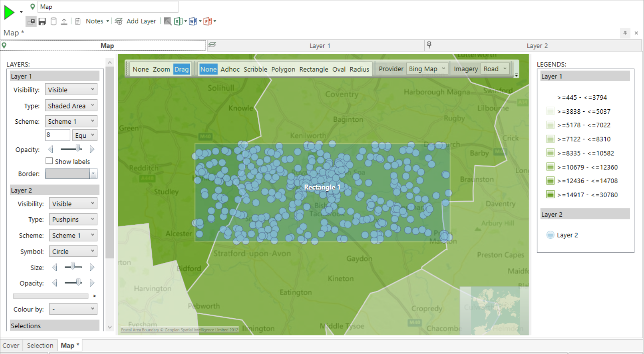Export the map to PowerPoint
The height and width of the screenshot is (354, 644).
pyautogui.click(x=208, y=21)
